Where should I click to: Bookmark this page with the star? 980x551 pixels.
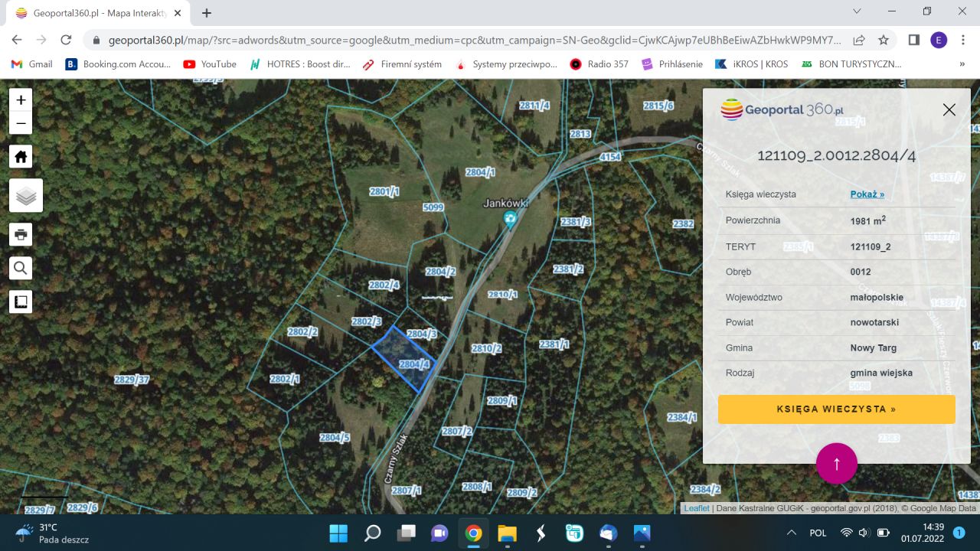pos(884,40)
